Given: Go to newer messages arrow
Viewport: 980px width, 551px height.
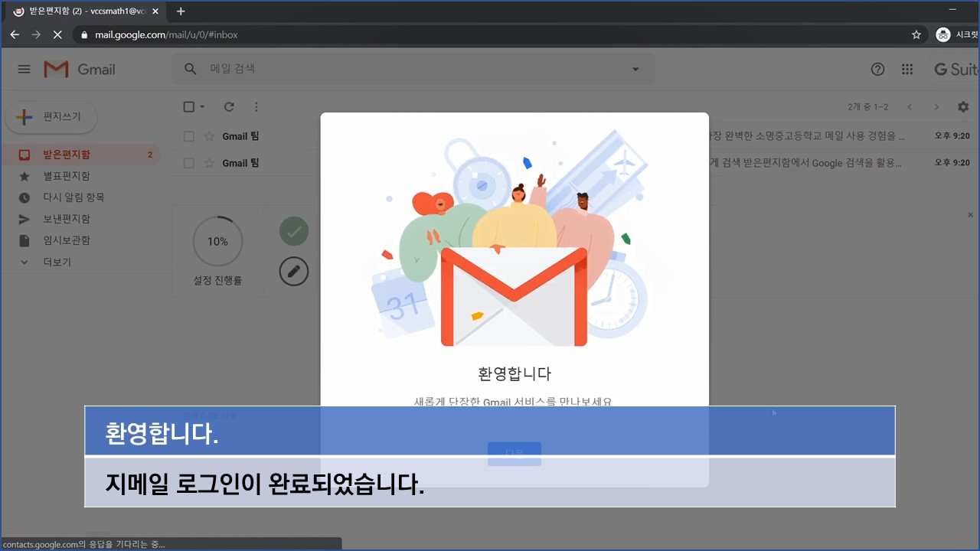Looking at the screenshot, I should [x=910, y=107].
